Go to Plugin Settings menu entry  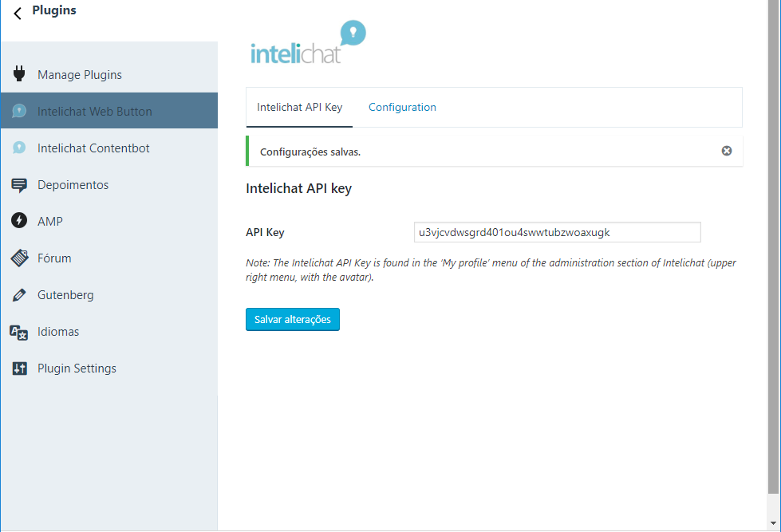(77, 368)
